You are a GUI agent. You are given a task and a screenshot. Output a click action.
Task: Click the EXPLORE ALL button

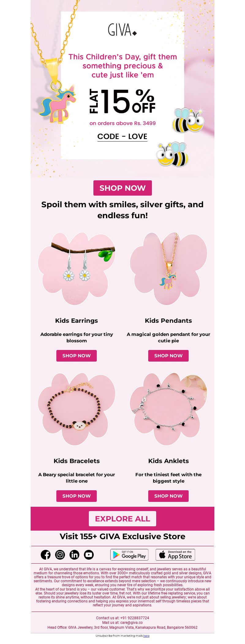point(123,519)
